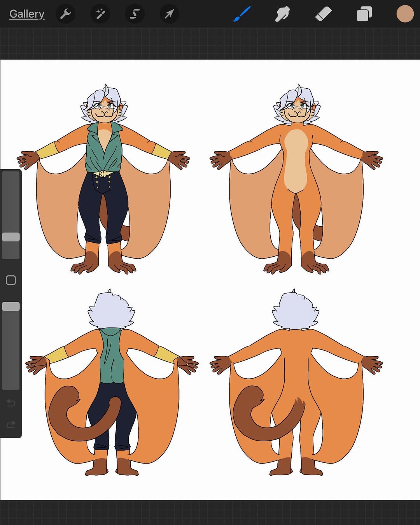Activate the Transform arrow tool
This screenshot has height=525, width=420.
[x=169, y=14]
